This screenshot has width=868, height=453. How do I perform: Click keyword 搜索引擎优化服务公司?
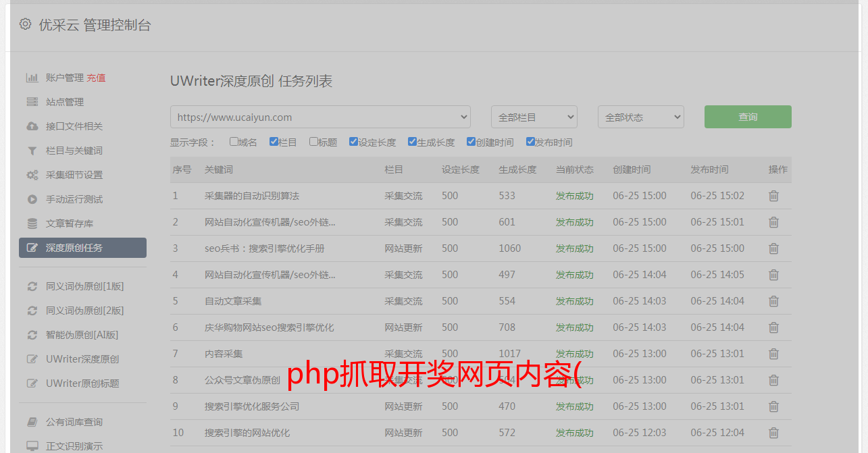(x=252, y=406)
